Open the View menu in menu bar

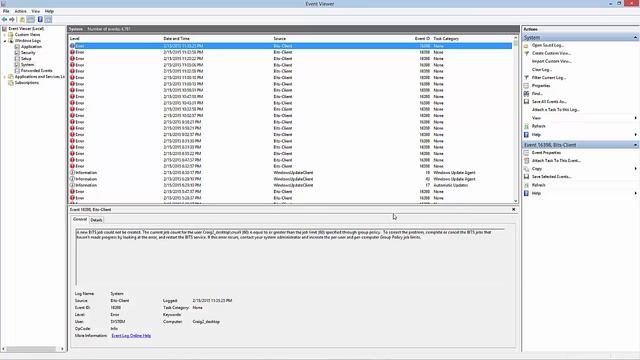point(36,11)
